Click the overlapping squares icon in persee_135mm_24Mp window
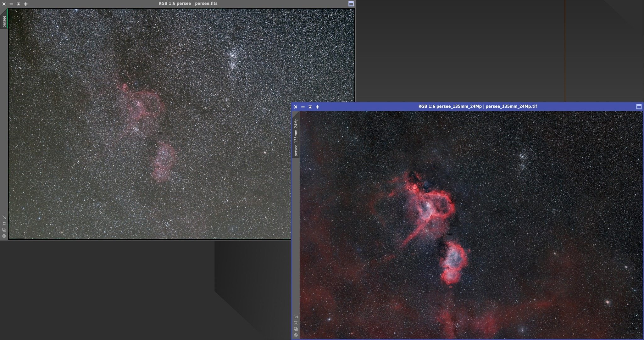 pos(296,329)
